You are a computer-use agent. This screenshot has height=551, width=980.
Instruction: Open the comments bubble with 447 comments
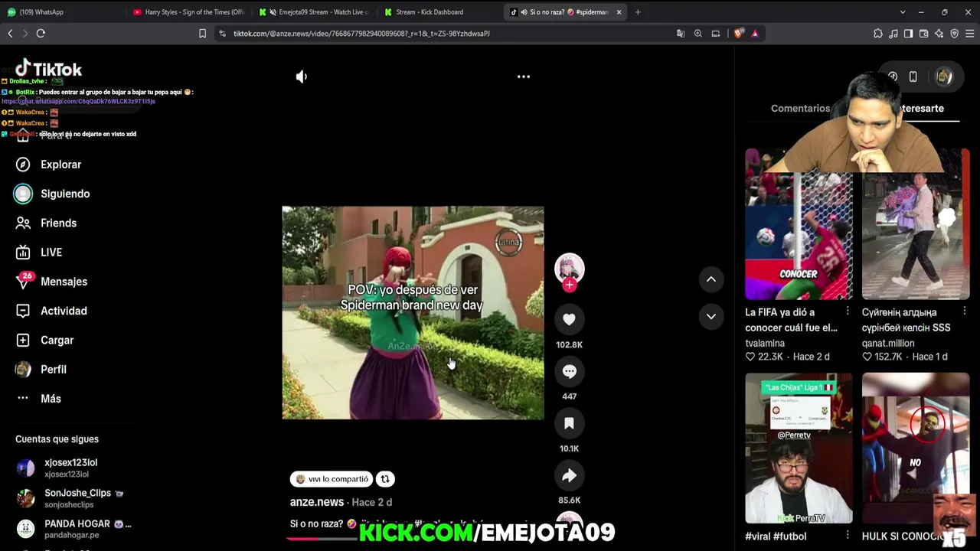[569, 372]
